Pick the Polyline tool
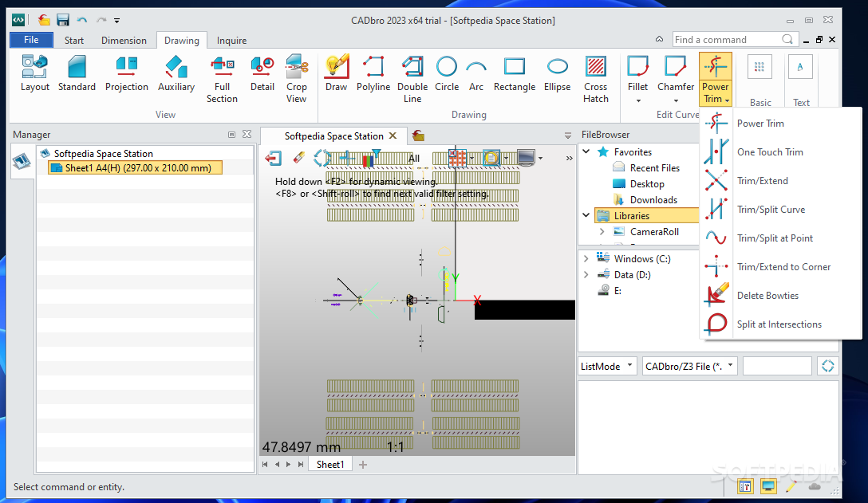868x503 pixels. coord(373,73)
